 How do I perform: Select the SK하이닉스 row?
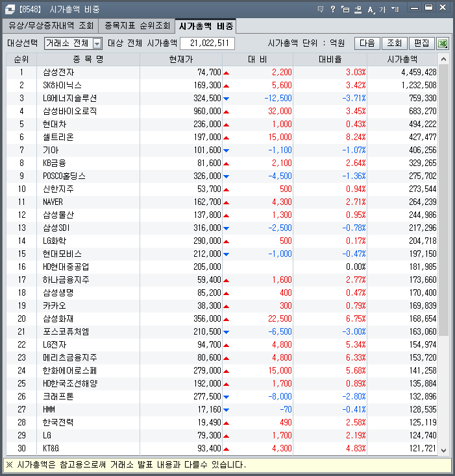[x=222, y=86]
